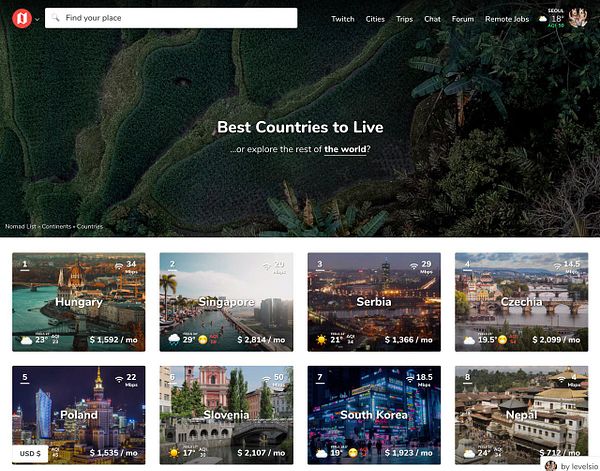Go to the Trips nav item

404,19
